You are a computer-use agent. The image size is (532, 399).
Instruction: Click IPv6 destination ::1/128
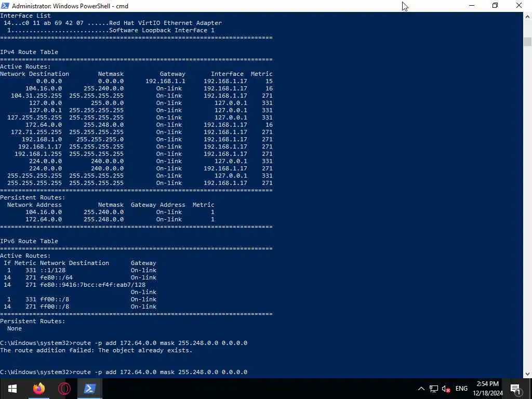click(x=52, y=270)
